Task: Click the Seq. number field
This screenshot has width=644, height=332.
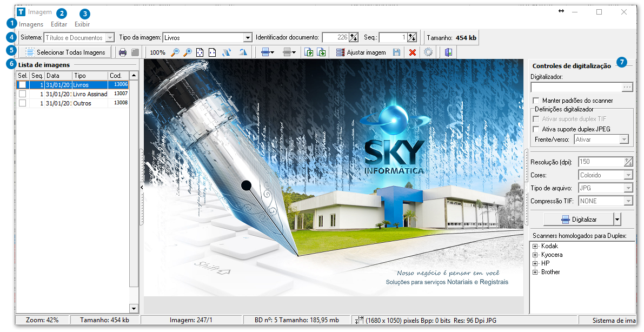Action: click(393, 38)
